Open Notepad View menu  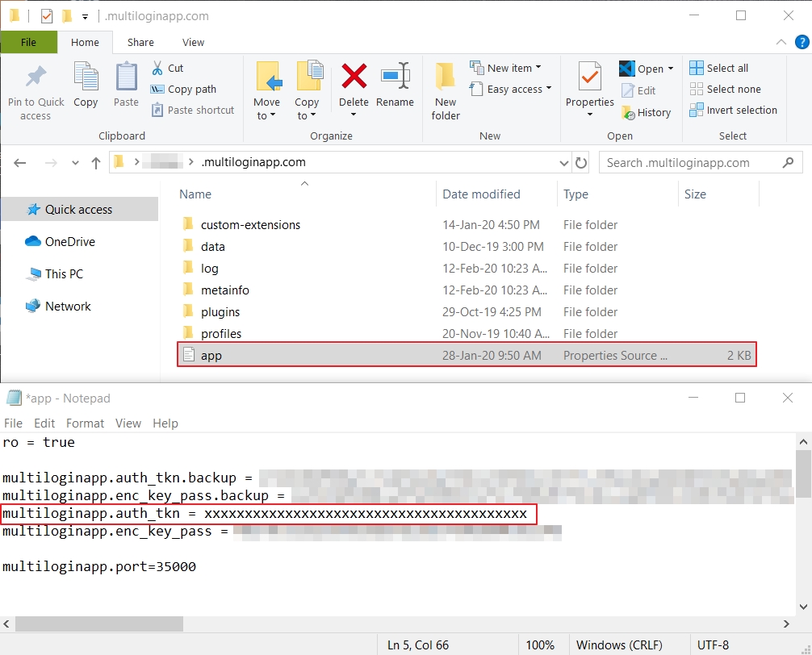click(x=128, y=423)
